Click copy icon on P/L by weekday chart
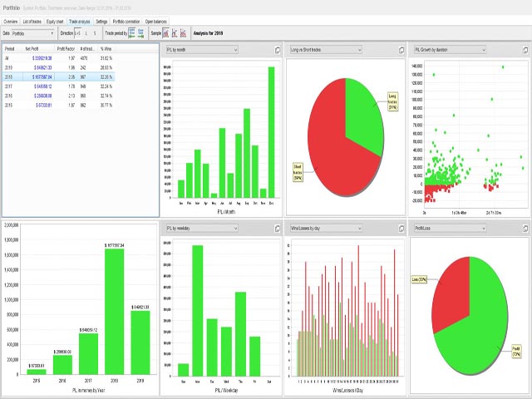The image size is (532, 399). click(277, 228)
